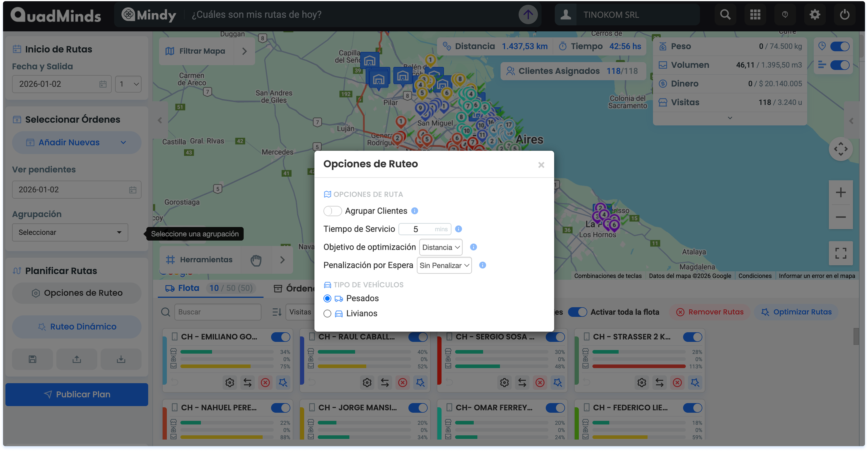This screenshot has height=451, width=868.
Task: Expand the Filtrar Mapa panel
Action: point(245,51)
